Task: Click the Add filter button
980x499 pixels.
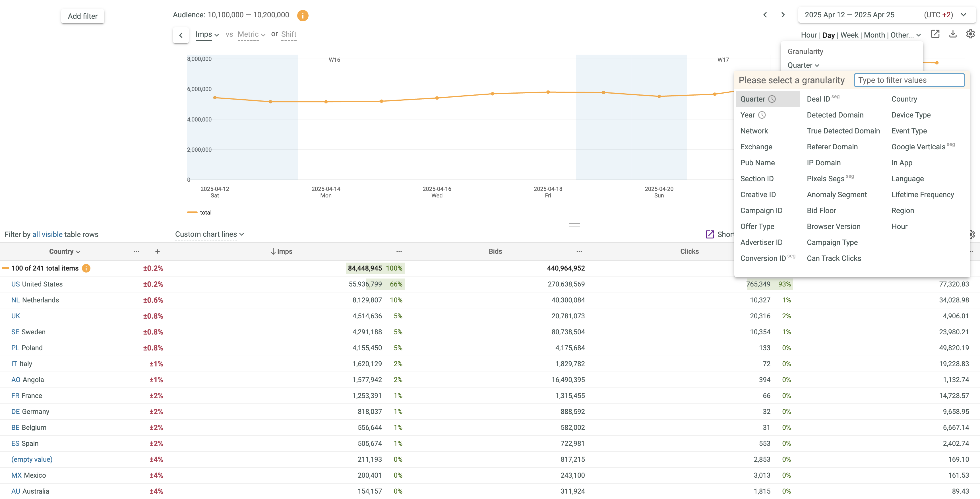Action: [x=82, y=16]
